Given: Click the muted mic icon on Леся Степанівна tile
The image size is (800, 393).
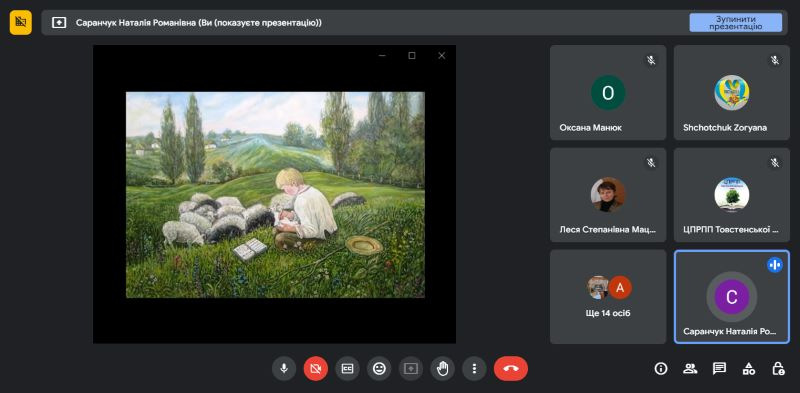Looking at the screenshot, I should (651, 162).
